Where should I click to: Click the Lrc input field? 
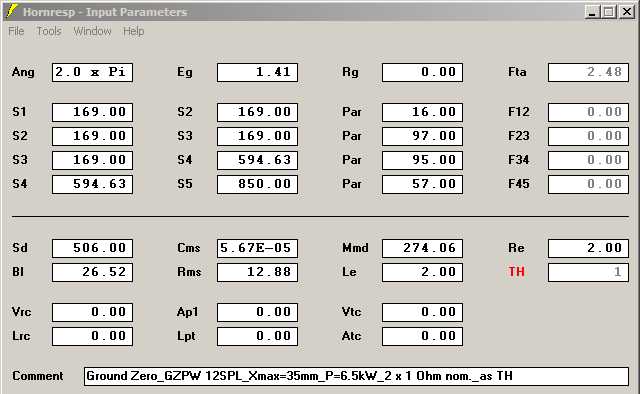[x=92, y=336]
